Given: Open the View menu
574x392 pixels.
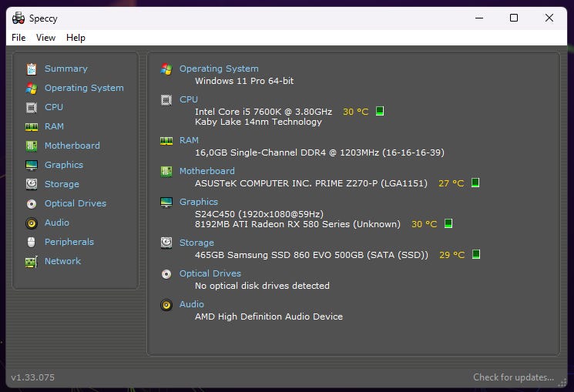Looking at the screenshot, I should pyautogui.click(x=45, y=38).
